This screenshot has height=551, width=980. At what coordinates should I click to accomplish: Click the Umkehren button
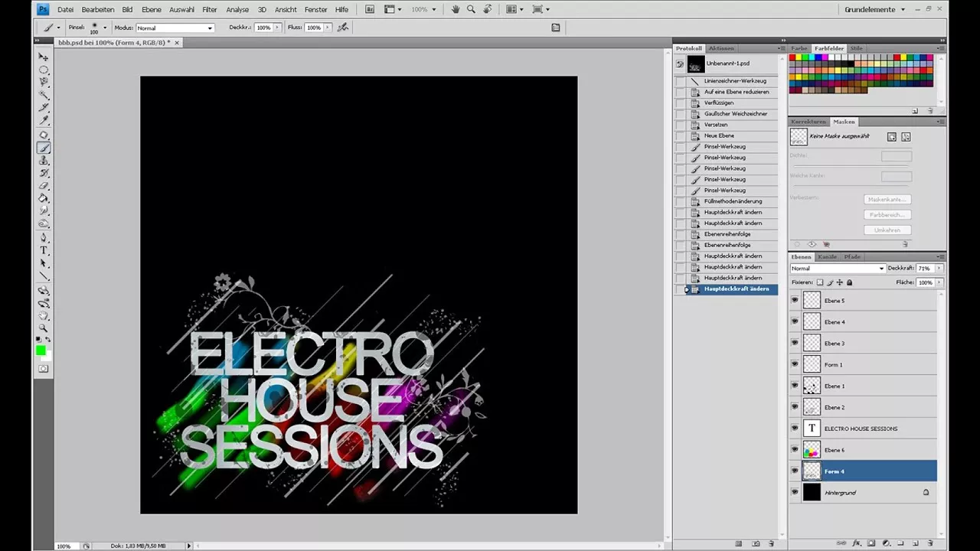click(x=887, y=230)
